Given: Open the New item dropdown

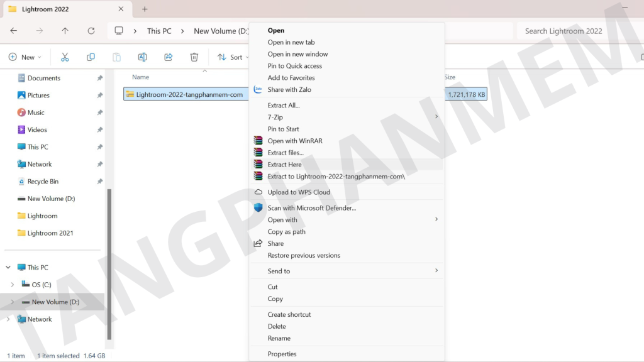Looking at the screenshot, I should point(25,57).
